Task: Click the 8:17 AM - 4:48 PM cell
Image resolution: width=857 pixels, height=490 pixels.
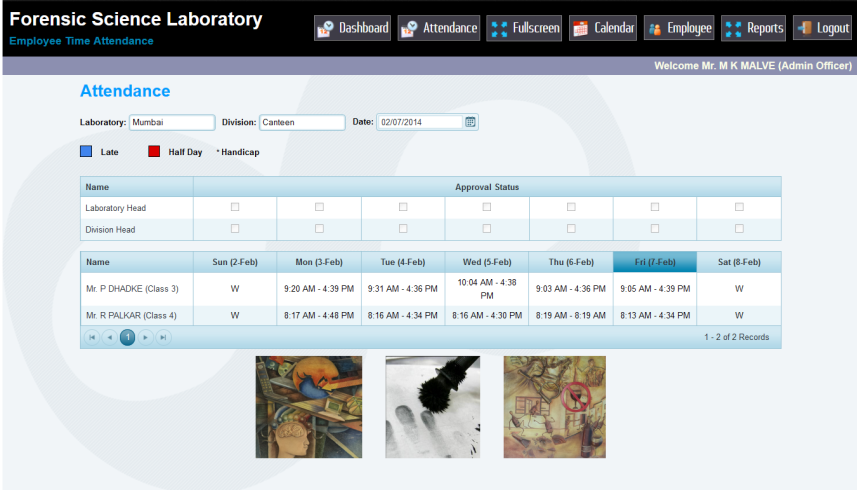Action: click(x=319, y=316)
